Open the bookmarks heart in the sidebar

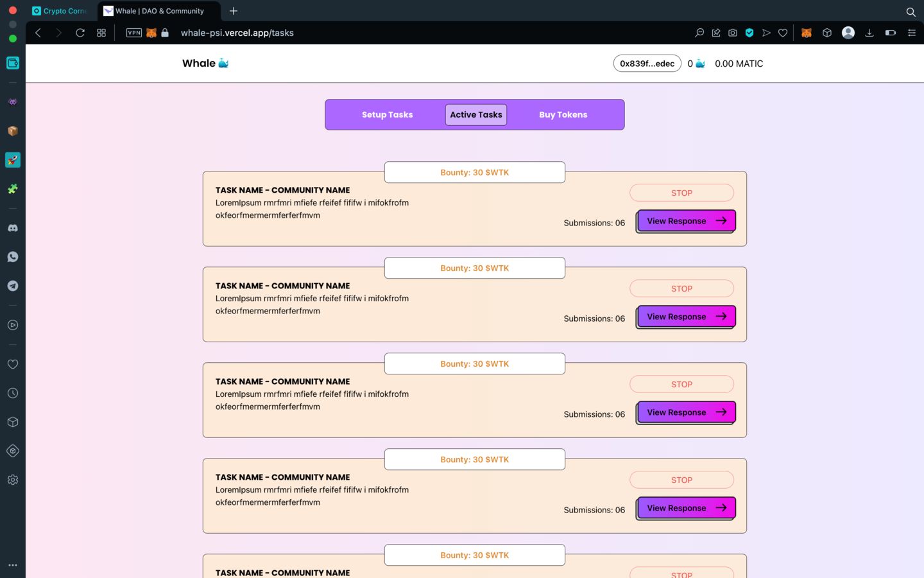[13, 364]
